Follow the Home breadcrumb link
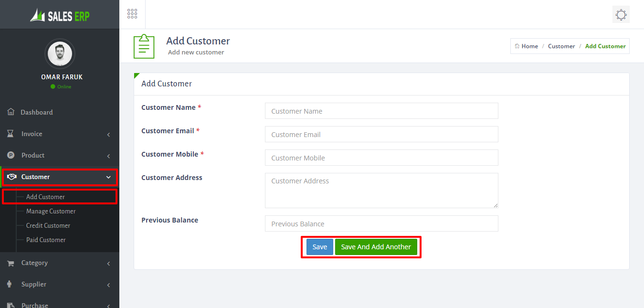The image size is (644, 308). [527, 46]
